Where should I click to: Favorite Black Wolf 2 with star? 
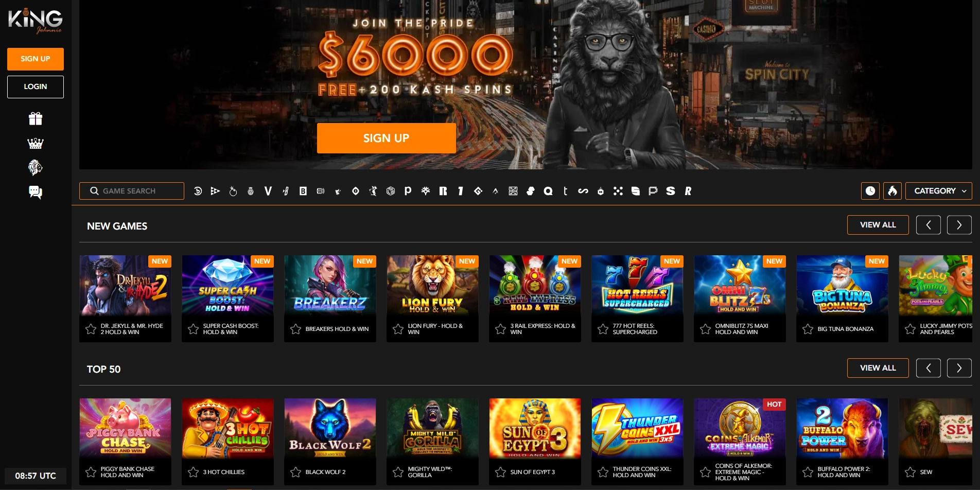(x=295, y=472)
